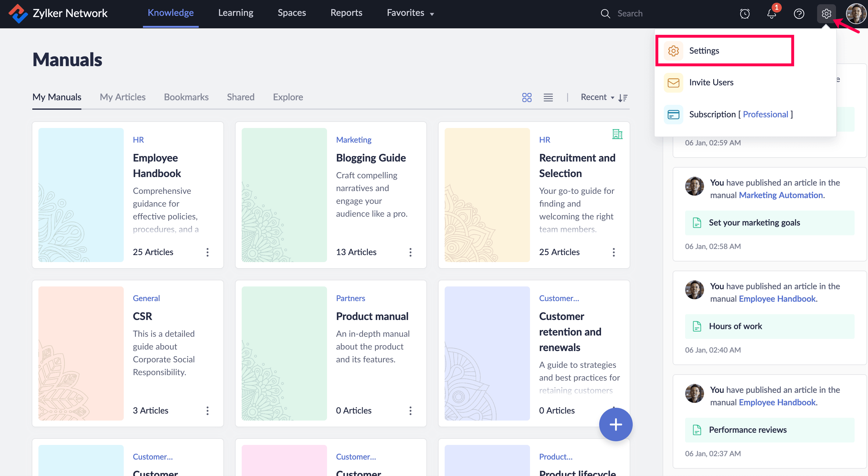Switch to list view icon
The width and height of the screenshot is (868, 476).
548,97
